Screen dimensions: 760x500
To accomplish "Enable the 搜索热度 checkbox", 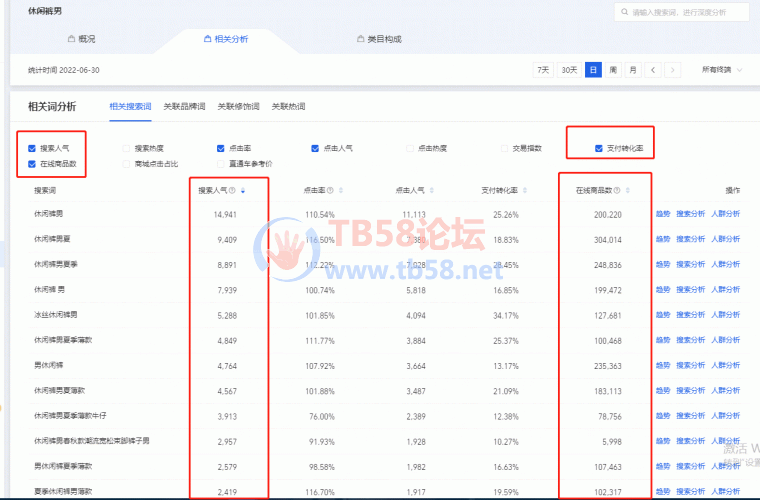I will tap(127, 148).
